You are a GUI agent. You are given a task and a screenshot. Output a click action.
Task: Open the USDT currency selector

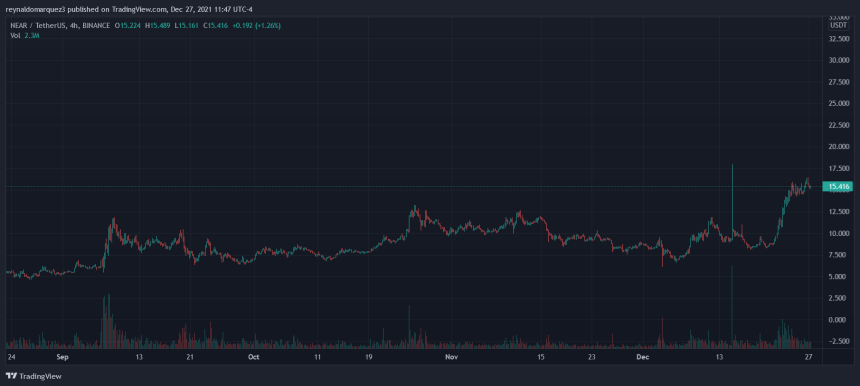(838, 25)
